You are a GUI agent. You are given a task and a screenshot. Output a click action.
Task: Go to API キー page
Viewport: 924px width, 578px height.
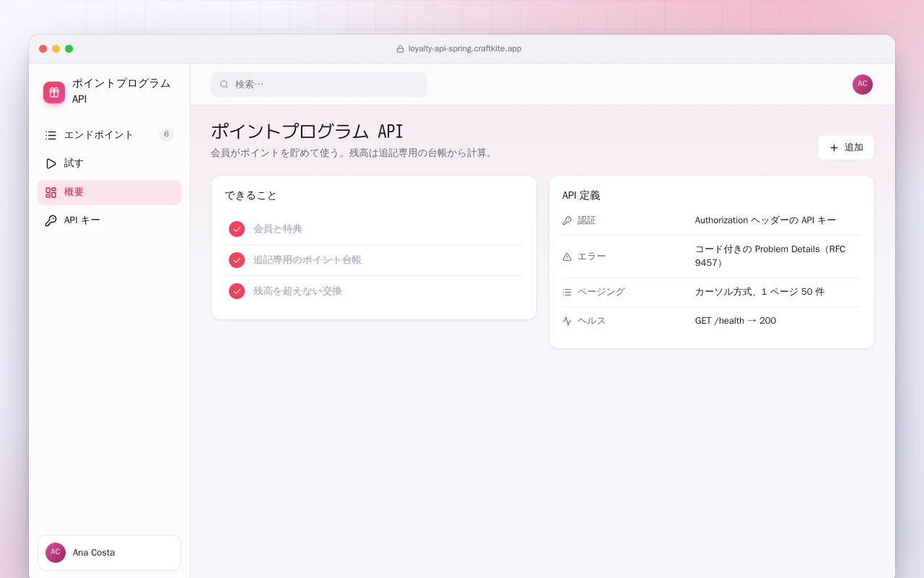[x=109, y=220]
